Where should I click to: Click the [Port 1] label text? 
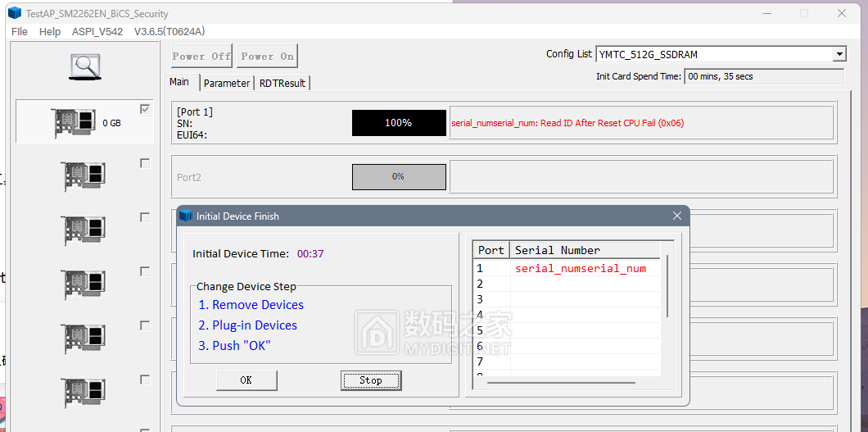point(195,111)
